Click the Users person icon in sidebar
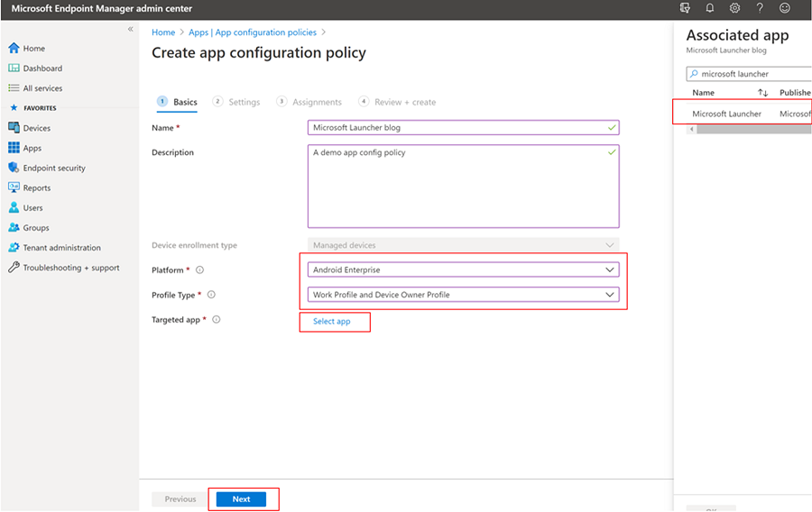This screenshot has width=812, height=512. [14, 207]
